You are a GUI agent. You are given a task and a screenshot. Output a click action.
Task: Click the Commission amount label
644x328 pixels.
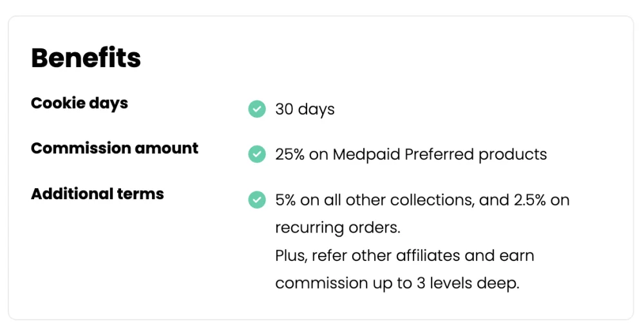tap(115, 148)
